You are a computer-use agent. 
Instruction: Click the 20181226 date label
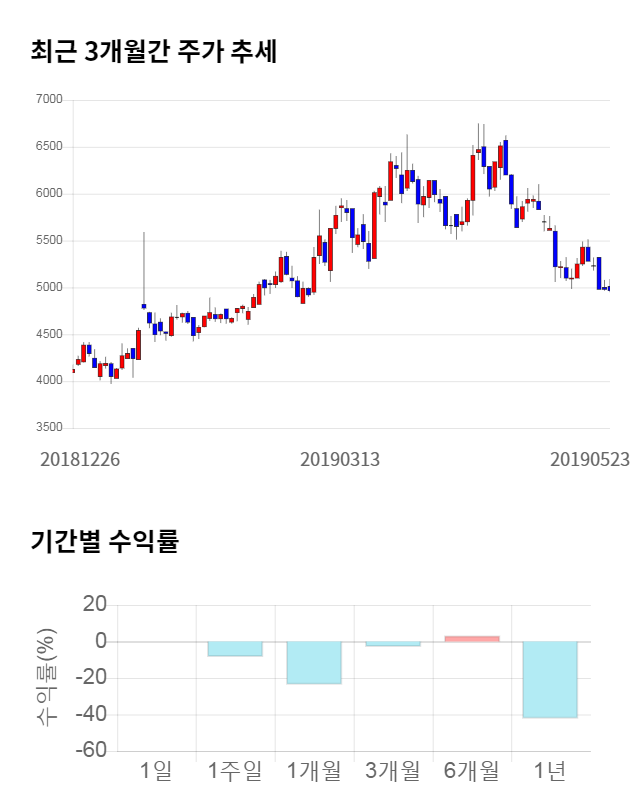[80, 459]
